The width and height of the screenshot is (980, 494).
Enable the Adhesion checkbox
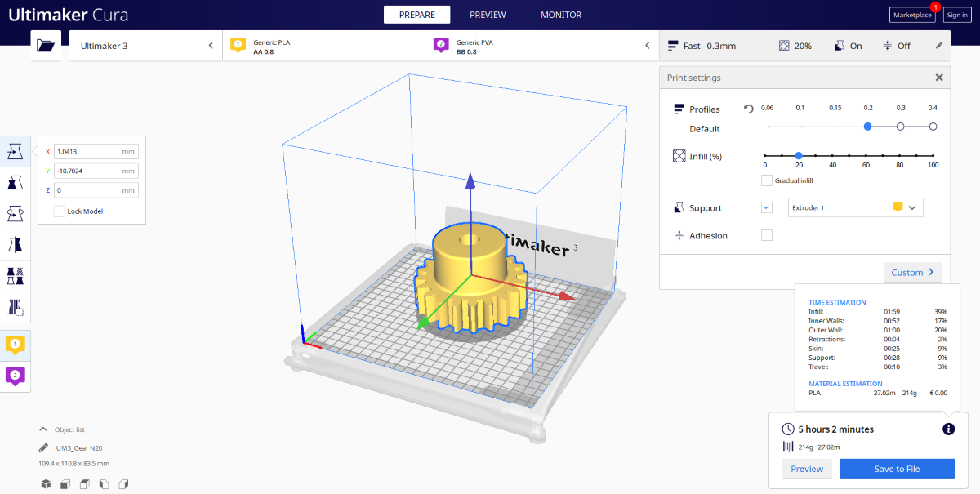[766, 235]
